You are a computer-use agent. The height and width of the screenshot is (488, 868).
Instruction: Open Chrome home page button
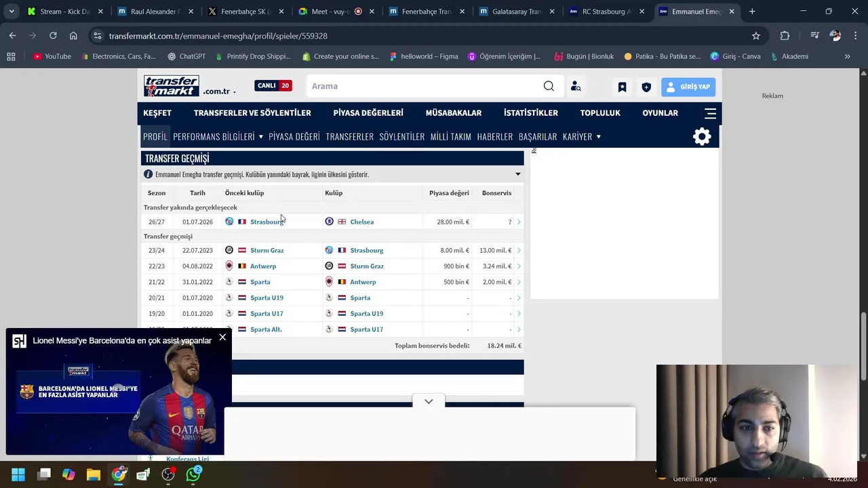[73, 35]
